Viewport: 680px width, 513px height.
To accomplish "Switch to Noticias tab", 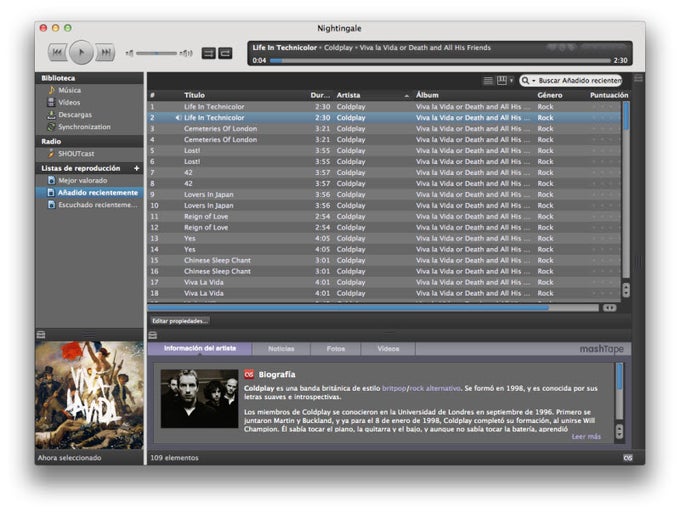I will (x=281, y=349).
